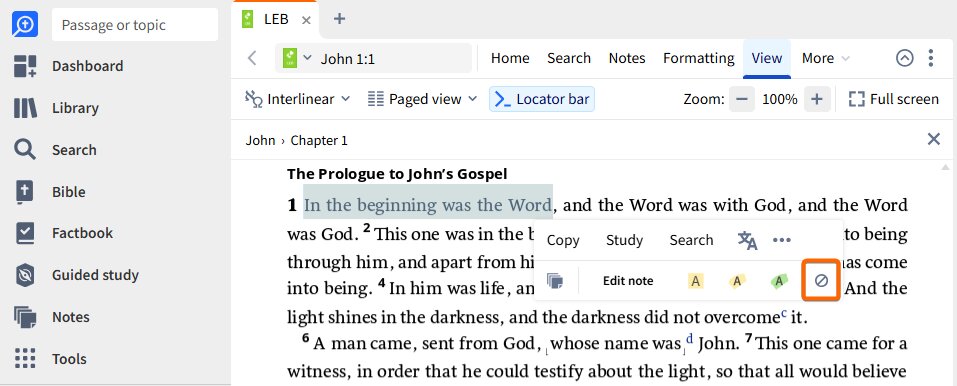The width and height of the screenshot is (957, 386).
Task: Increase zoom with plus button
Action: 817,99
